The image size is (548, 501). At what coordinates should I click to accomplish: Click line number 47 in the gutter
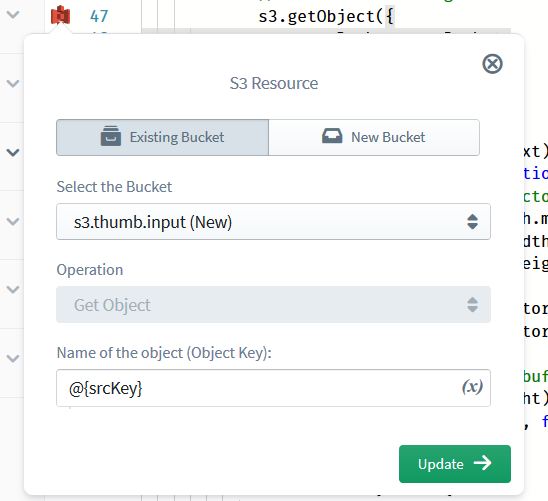(99, 16)
